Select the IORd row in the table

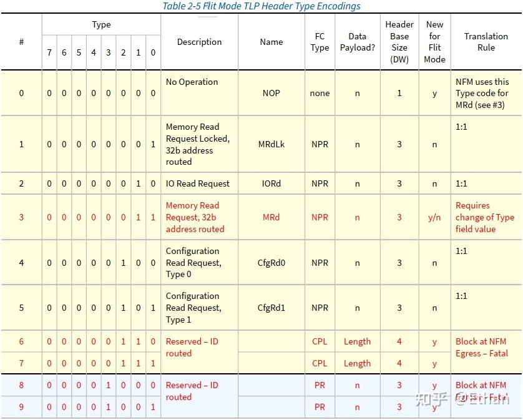pyautogui.click(x=199, y=183)
